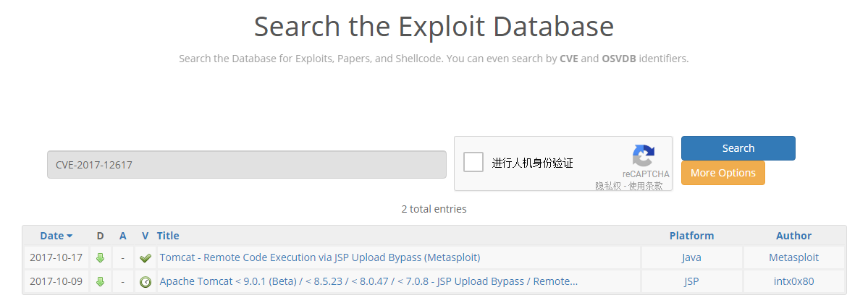Sort results by the Date column arrow
868x303 pixels.
69,236
